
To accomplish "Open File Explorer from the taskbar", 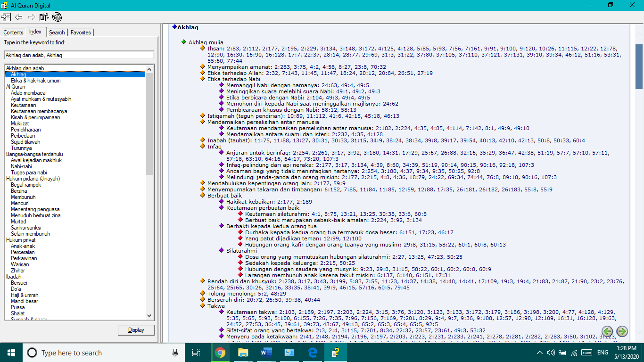I will coord(243,353).
